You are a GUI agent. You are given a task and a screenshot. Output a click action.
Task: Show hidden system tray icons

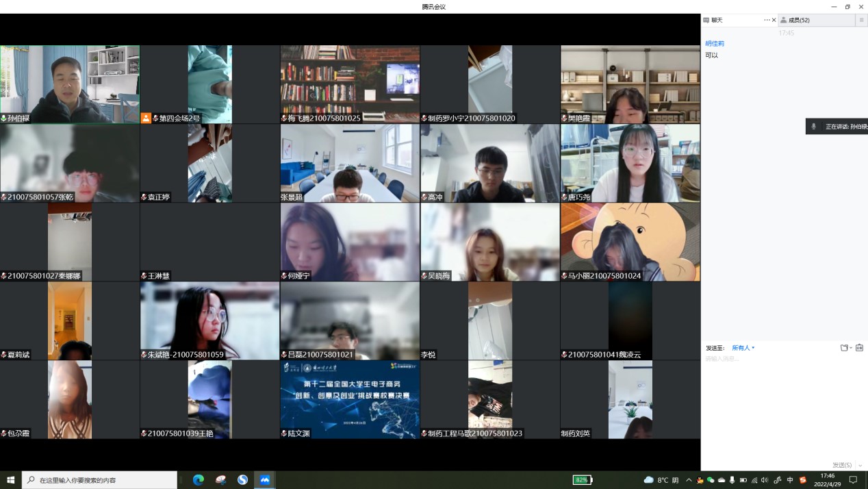[x=689, y=480]
